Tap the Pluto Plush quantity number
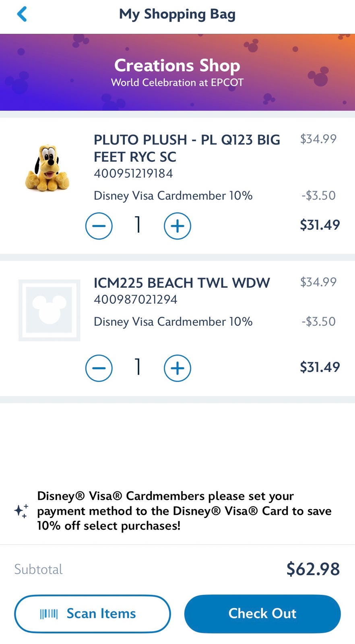 [138, 225]
